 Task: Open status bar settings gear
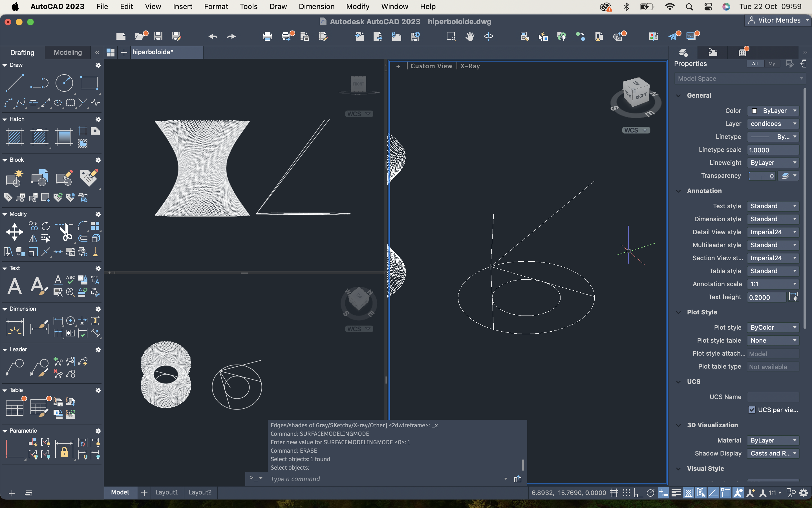tap(804, 492)
